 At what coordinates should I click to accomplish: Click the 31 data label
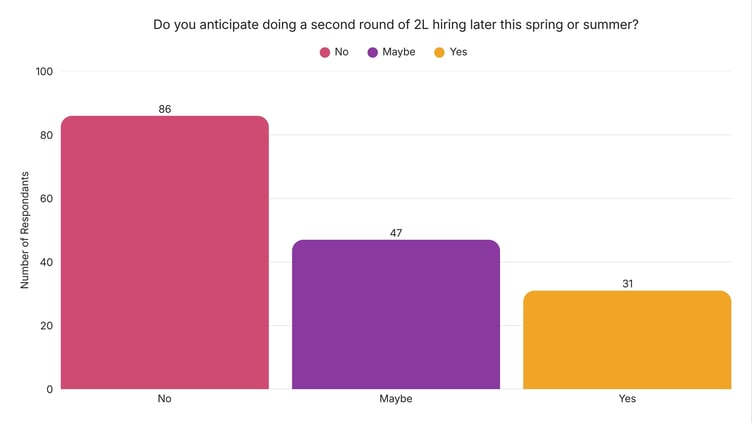coord(627,284)
